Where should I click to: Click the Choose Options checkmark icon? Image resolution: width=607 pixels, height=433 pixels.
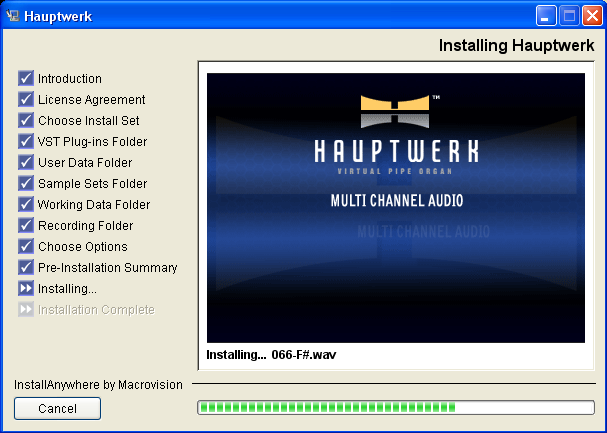pos(26,246)
